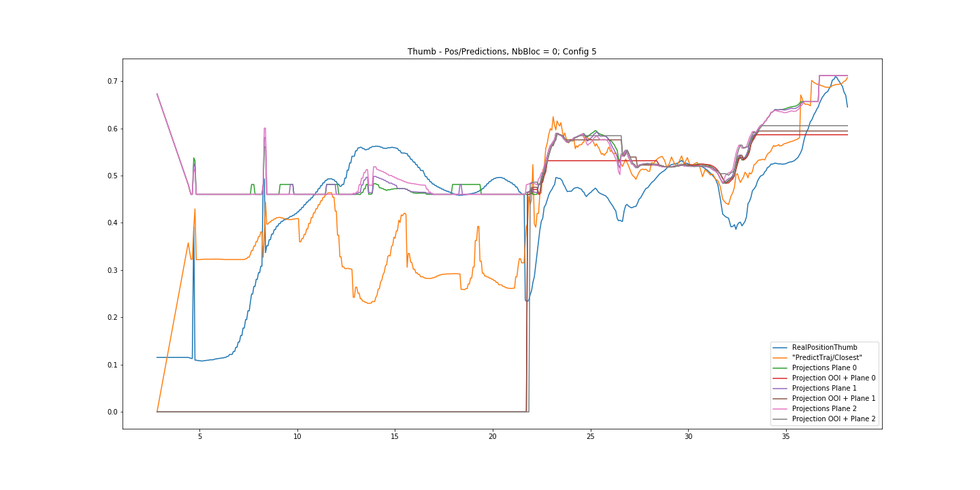Click the 0.4 tick label on the y-axis
The width and height of the screenshot is (980, 490).
tap(111, 223)
